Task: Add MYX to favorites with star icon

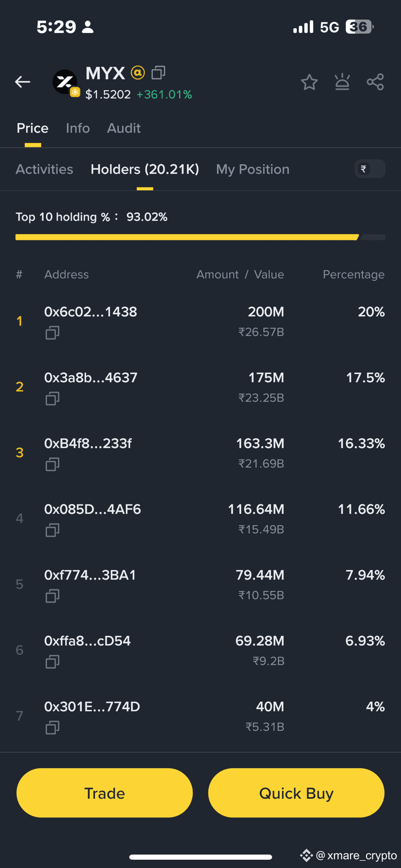Action: 309,82
